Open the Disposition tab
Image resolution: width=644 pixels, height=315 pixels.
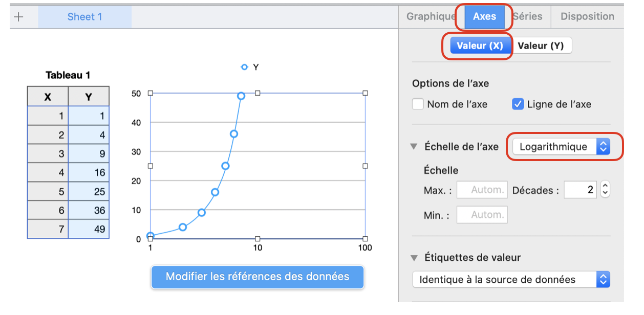point(587,16)
